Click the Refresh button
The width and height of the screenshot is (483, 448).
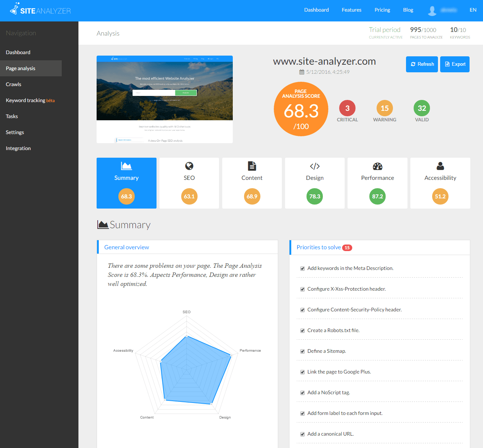(x=422, y=64)
